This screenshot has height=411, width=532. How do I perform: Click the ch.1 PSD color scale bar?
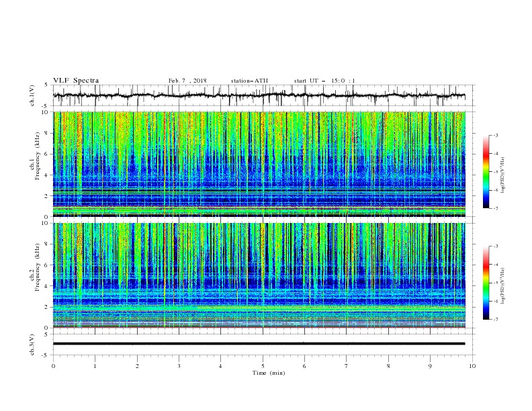click(x=486, y=172)
